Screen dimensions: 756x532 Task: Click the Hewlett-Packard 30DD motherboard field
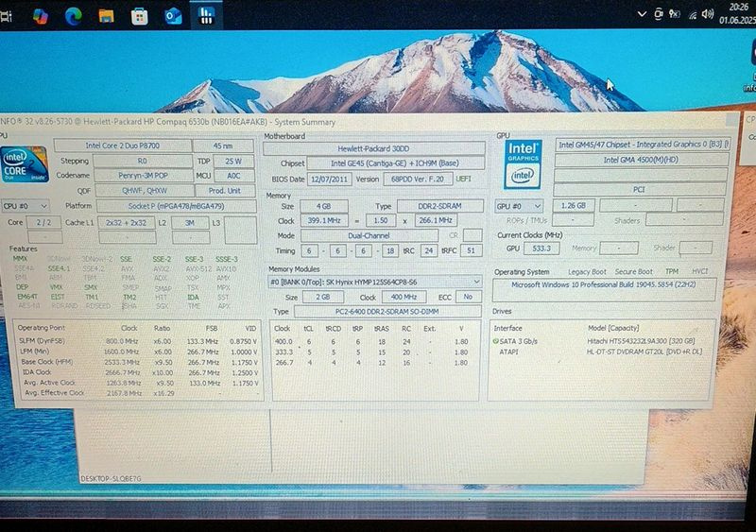coord(373,148)
